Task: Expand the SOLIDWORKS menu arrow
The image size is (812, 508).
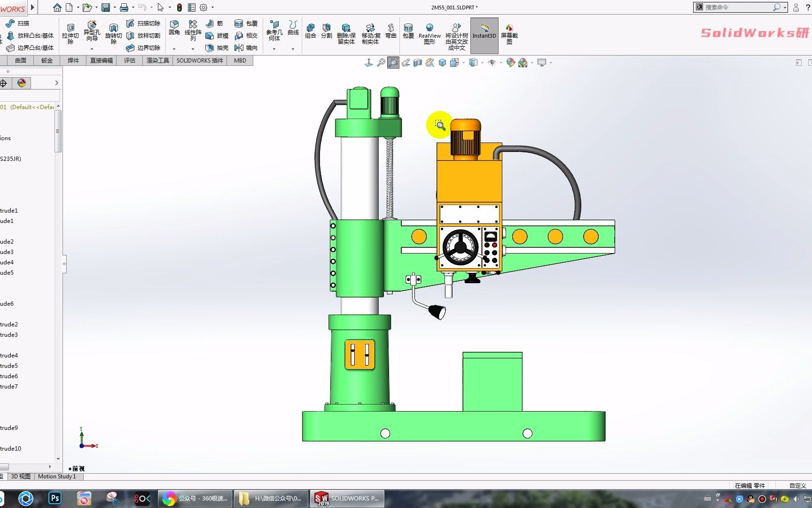Action: tap(32, 8)
